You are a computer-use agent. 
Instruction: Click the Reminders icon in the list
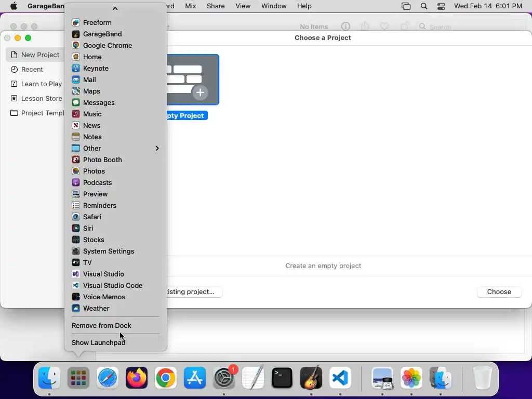point(76,205)
